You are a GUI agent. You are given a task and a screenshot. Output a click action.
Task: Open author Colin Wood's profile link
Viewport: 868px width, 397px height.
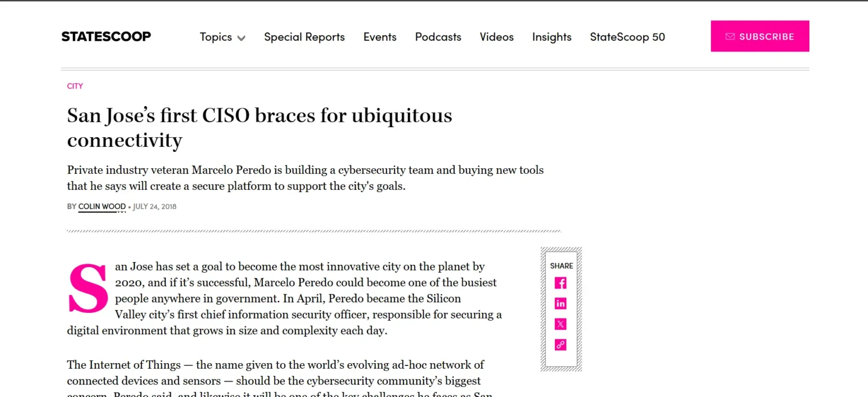(x=102, y=207)
